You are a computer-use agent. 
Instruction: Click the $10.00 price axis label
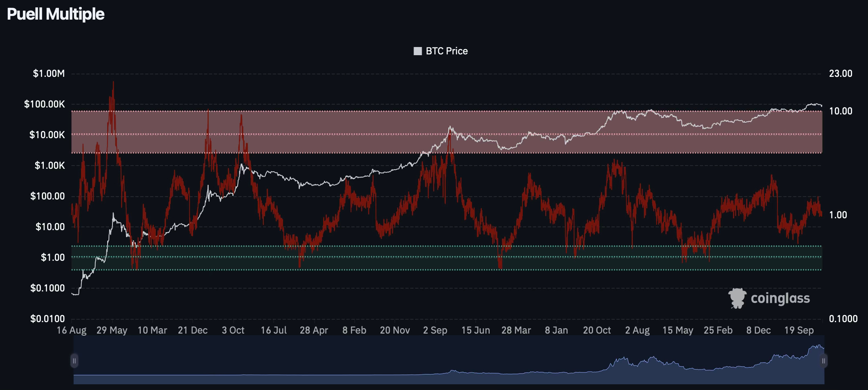pyautogui.click(x=50, y=227)
